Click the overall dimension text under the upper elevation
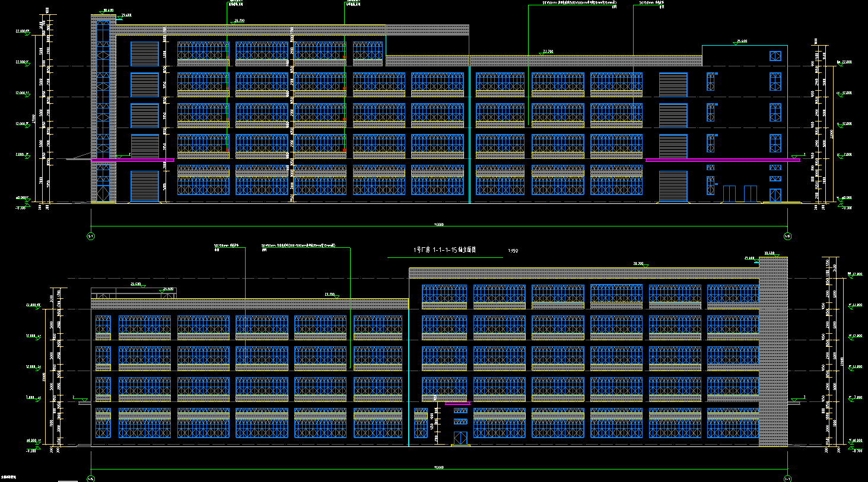868x482 pixels. (x=439, y=225)
